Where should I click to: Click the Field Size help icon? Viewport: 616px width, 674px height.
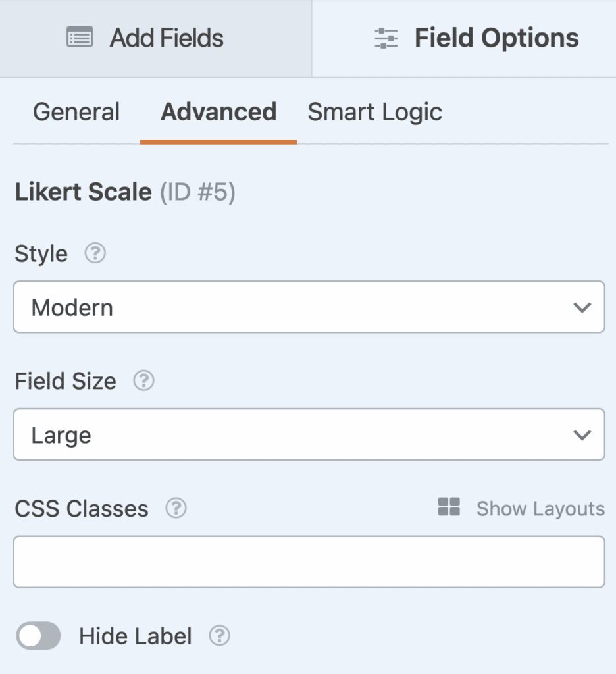tap(143, 380)
